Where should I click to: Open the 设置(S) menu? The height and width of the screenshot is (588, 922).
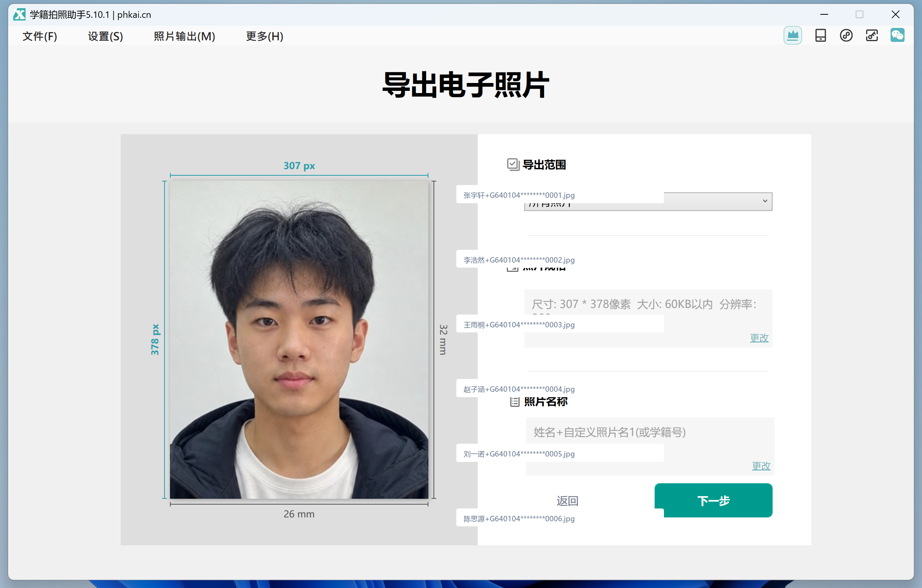click(105, 36)
